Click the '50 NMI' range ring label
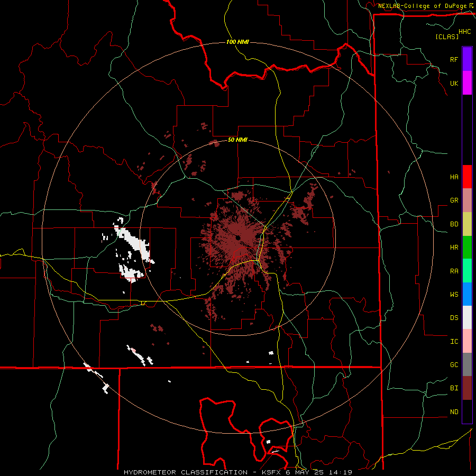The image size is (476, 476). [237, 140]
